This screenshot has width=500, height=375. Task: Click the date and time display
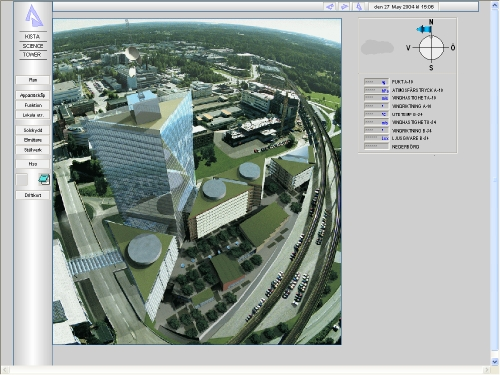(x=404, y=7)
